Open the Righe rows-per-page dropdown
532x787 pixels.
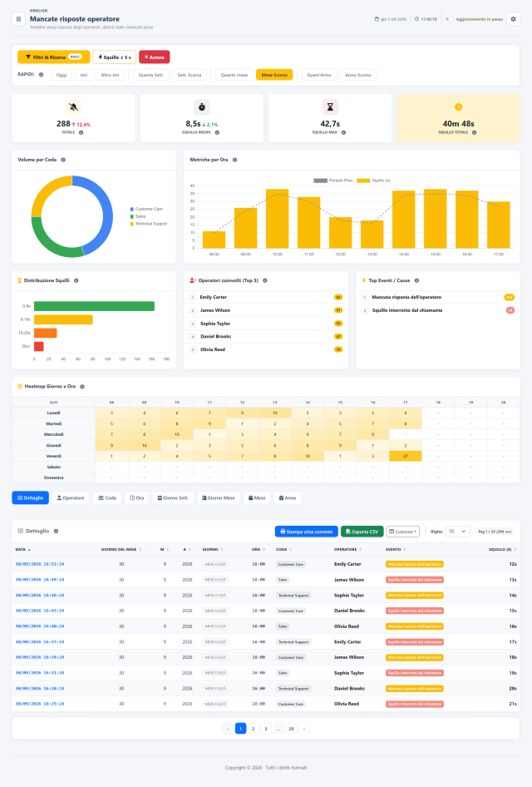coord(457,531)
